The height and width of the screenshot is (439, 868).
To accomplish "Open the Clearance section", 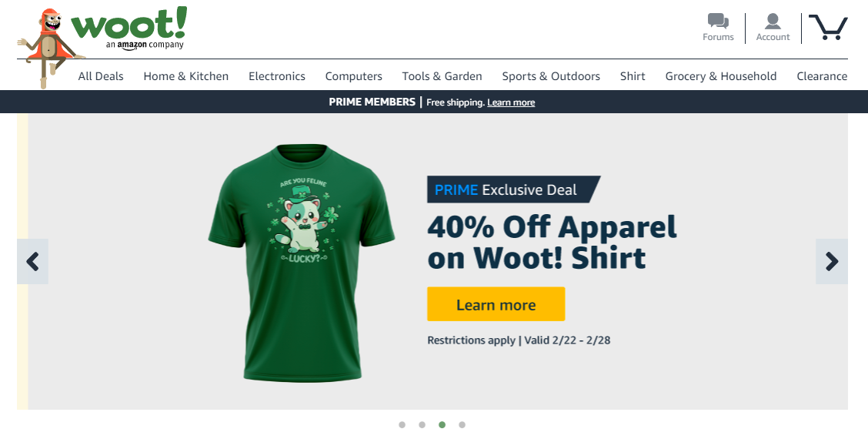I will (822, 76).
